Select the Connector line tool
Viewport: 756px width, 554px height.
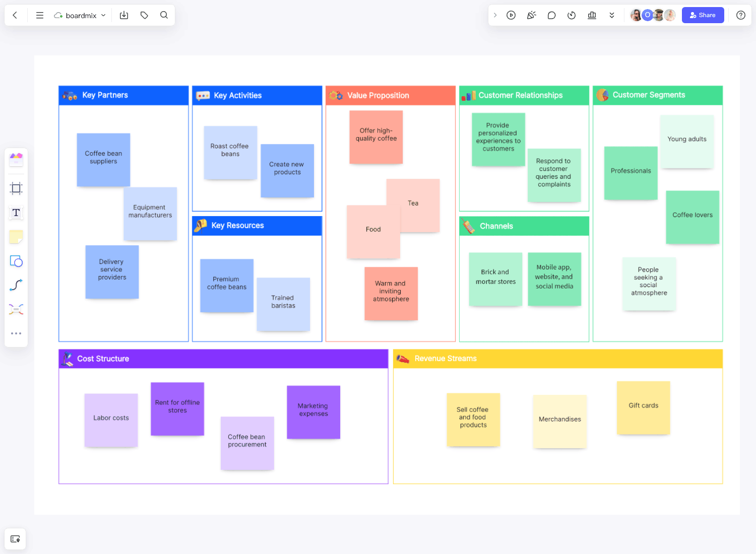[x=16, y=285]
